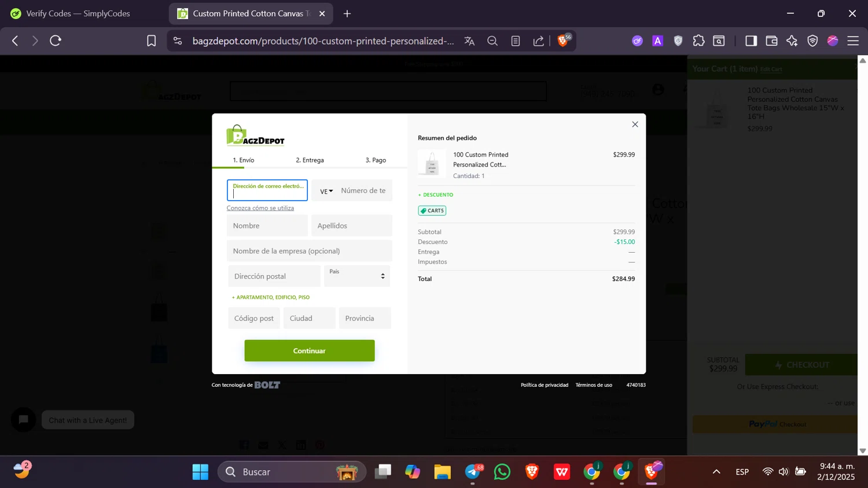868x488 pixels.
Task: Close the Custom Printed Cotton Canvas tab
Action: click(x=322, y=13)
